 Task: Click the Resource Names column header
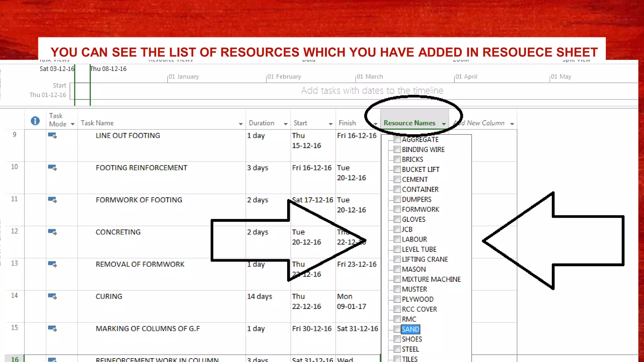pyautogui.click(x=414, y=119)
